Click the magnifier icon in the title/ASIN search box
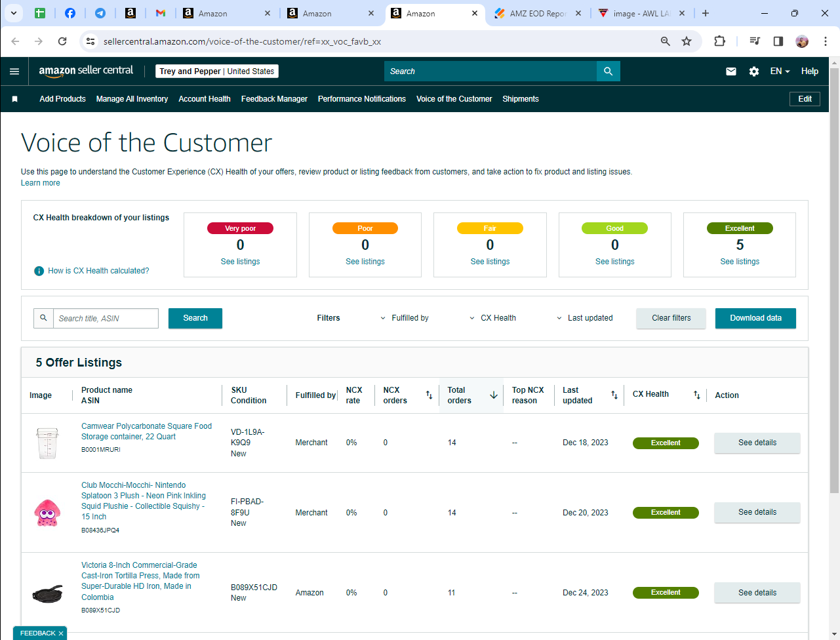This screenshot has height=640, width=840. 43,318
